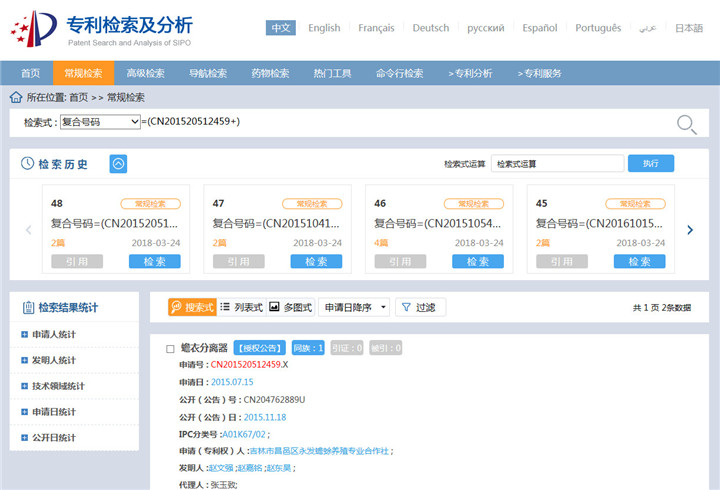The height and width of the screenshot is (490, 720).
Task: Click application date 2015.07.15
Action: [x=232, y=382]
